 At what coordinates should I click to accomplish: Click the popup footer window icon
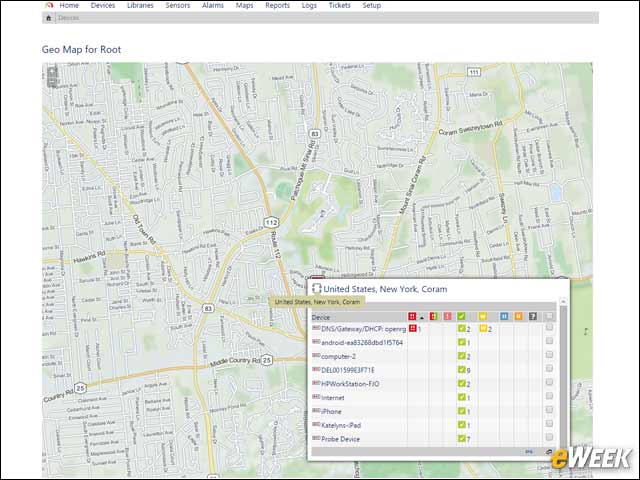[549, 451]
